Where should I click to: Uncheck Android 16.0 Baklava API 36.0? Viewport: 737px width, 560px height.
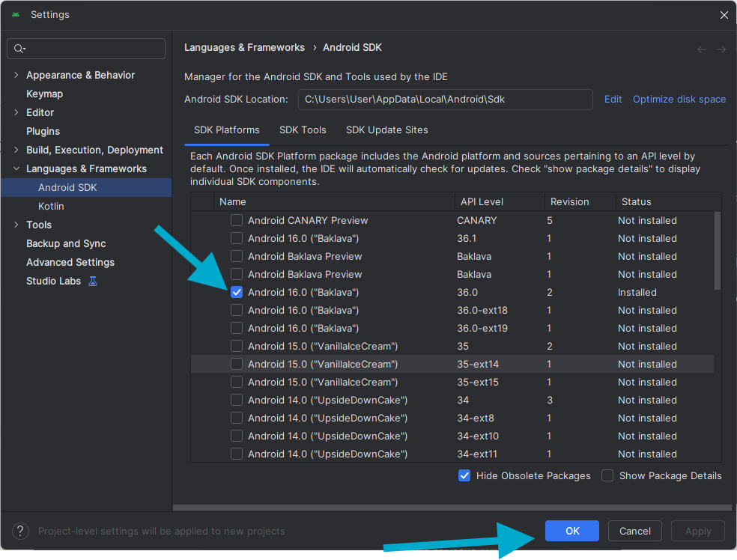pyautogui.click(x=237, y=292)
